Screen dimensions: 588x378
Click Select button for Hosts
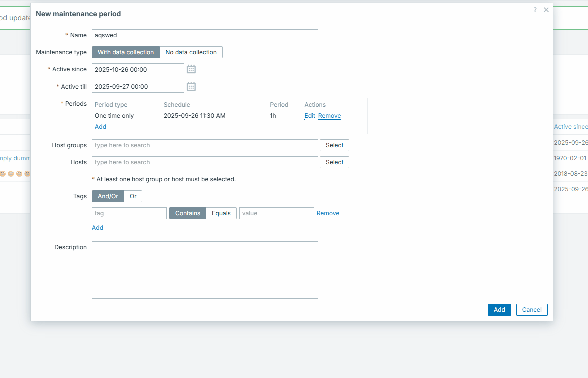pyautogui.click(x=334, y=162)
